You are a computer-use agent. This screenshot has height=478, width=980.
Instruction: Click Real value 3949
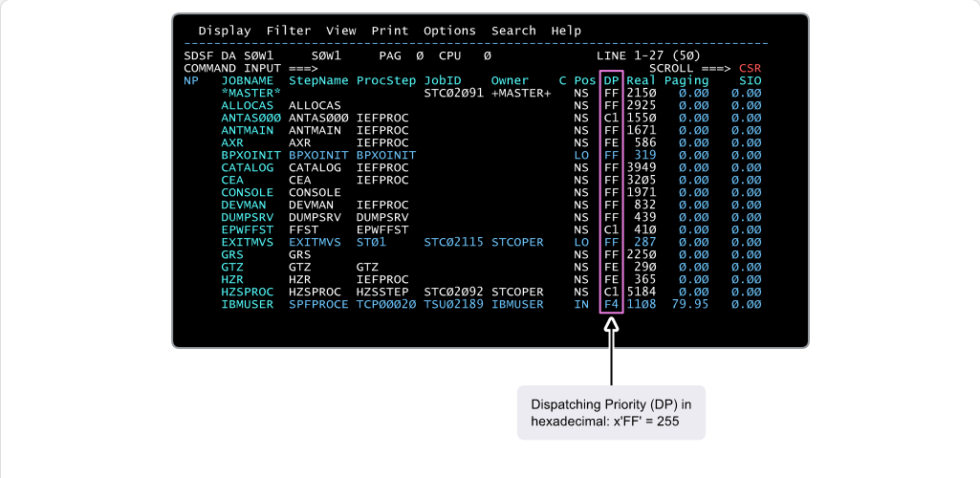(641, 167)
